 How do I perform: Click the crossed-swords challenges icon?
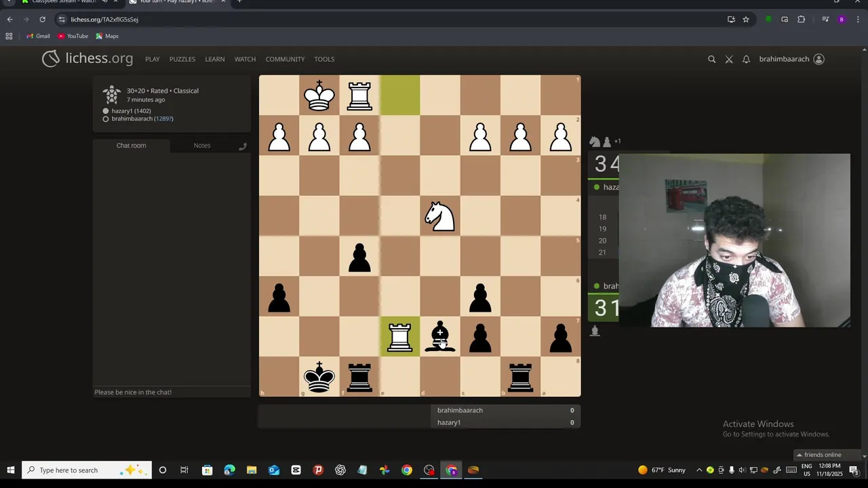pos(729,60)
